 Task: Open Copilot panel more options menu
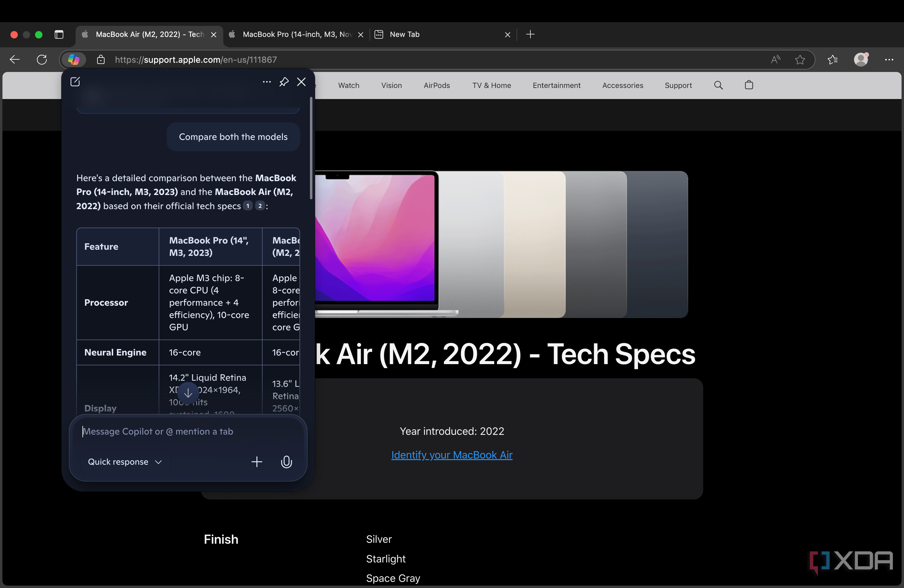click(267, 82)
